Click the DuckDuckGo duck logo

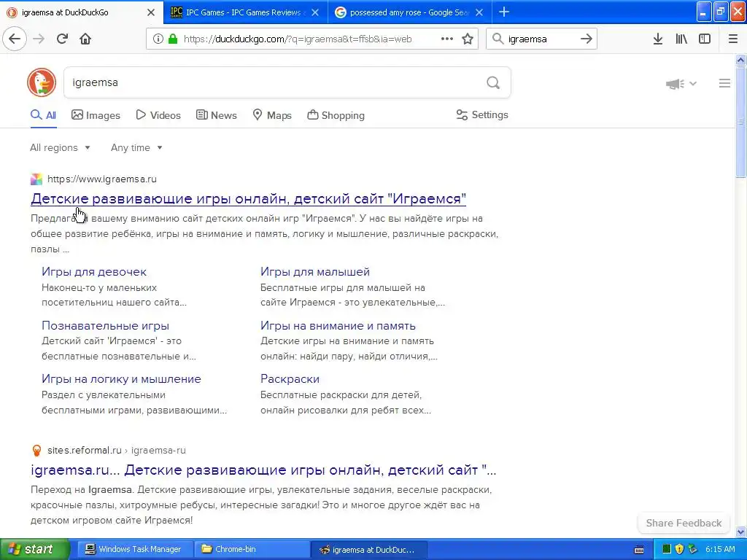pyautogui.click(x=42, y=82)
